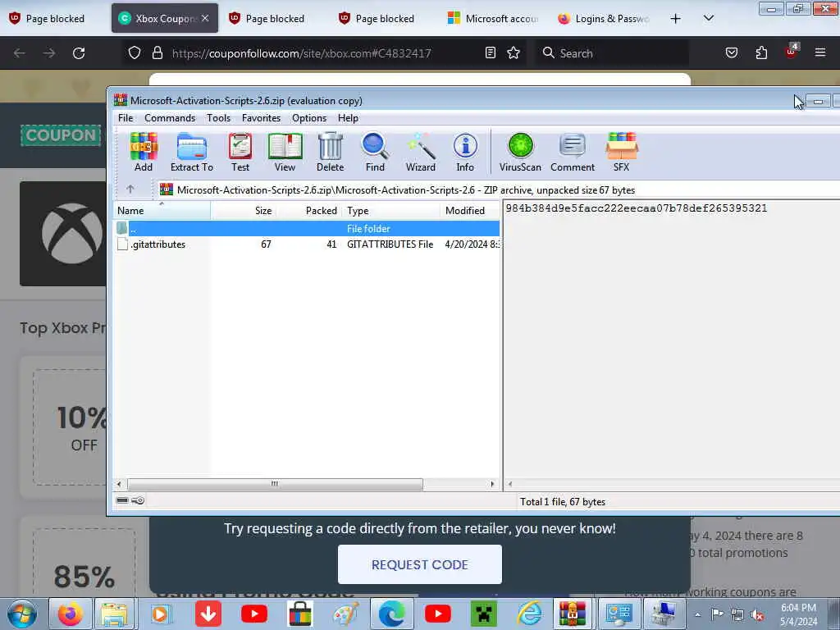Open the Help menu
The height and width of the screenshot is (630, 840).
click(x=348, y=118)
